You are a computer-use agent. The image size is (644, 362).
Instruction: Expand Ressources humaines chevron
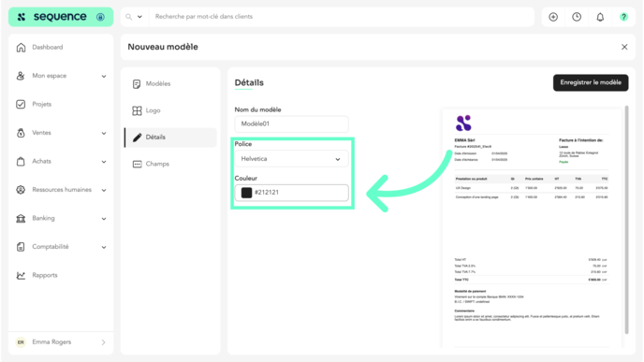tap(104, 190)
